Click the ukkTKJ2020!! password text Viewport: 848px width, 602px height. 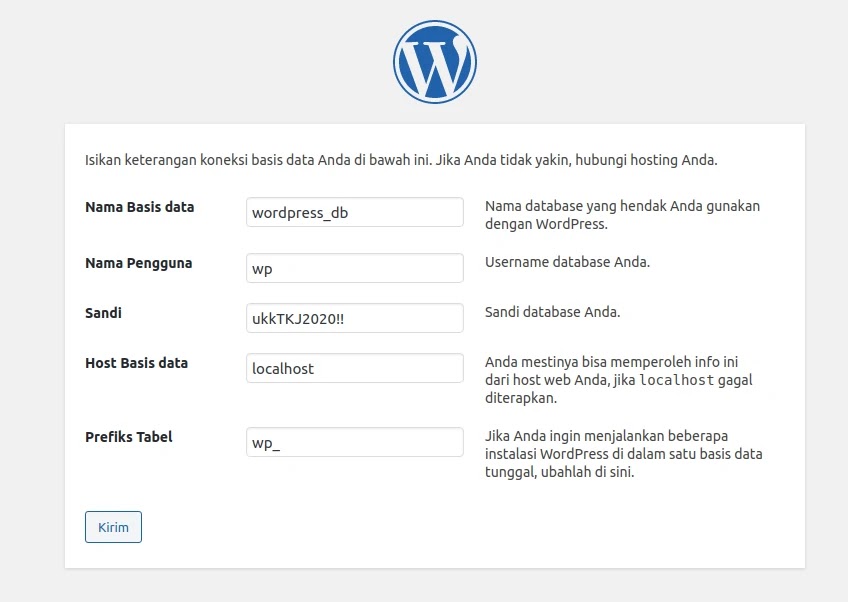tap(289, 318)
